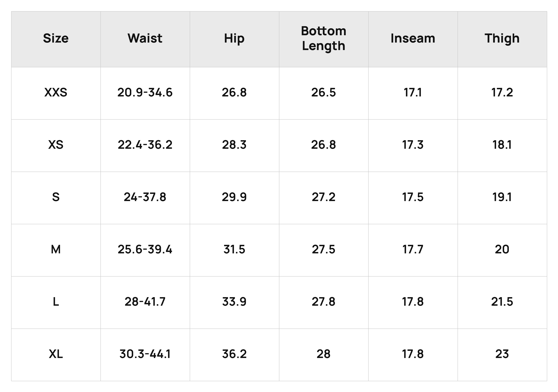
Task: Click the inseam value 17.7
Action: pyautogui.click(x=413, y=250)
